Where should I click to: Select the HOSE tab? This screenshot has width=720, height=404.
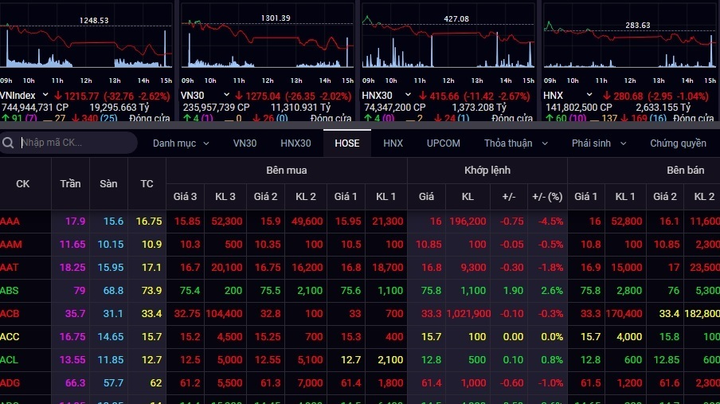click(347, 143)
